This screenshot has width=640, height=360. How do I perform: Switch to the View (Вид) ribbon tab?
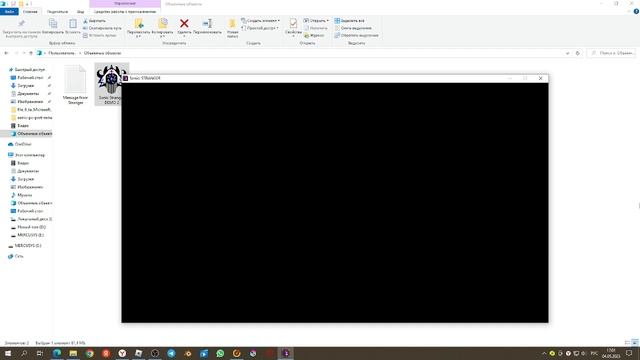[x=80, y=12]
